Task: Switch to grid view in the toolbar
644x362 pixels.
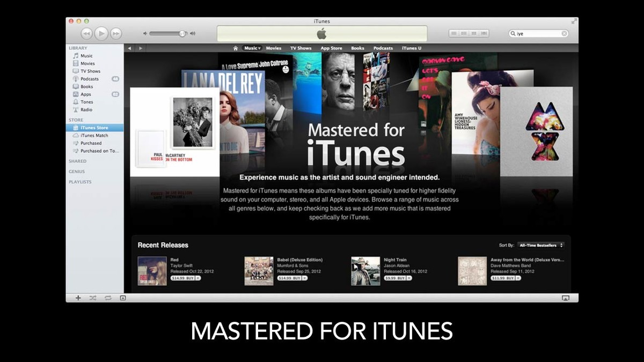Action: point(474,33)
